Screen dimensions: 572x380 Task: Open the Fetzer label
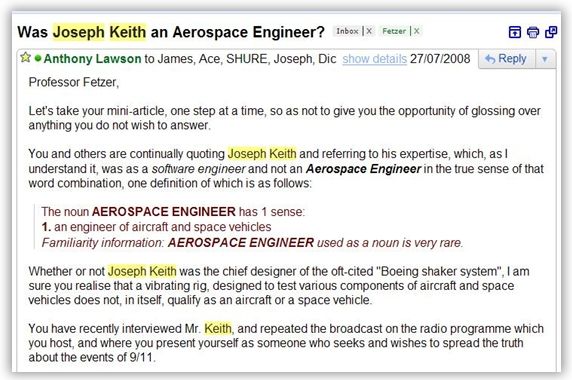click(x=394, y=31)
